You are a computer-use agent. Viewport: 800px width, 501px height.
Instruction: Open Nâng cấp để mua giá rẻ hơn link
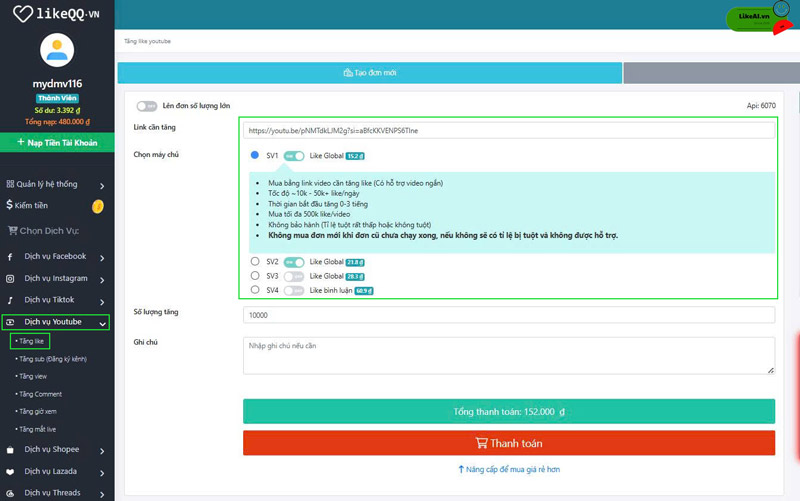509,469
